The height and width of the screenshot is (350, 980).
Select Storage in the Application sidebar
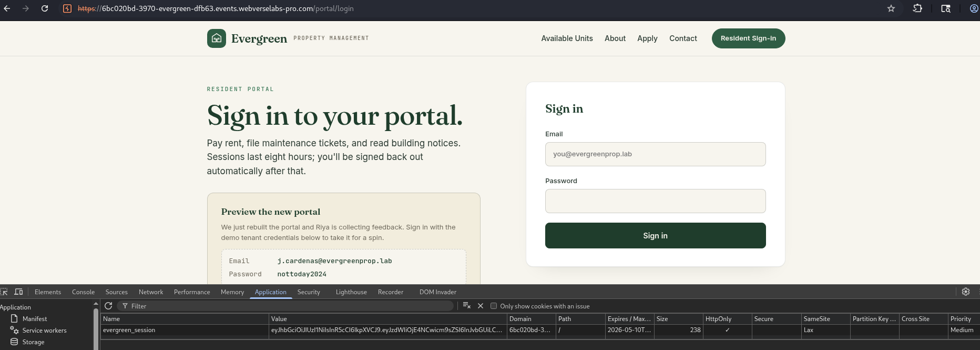tap(33, 342)
